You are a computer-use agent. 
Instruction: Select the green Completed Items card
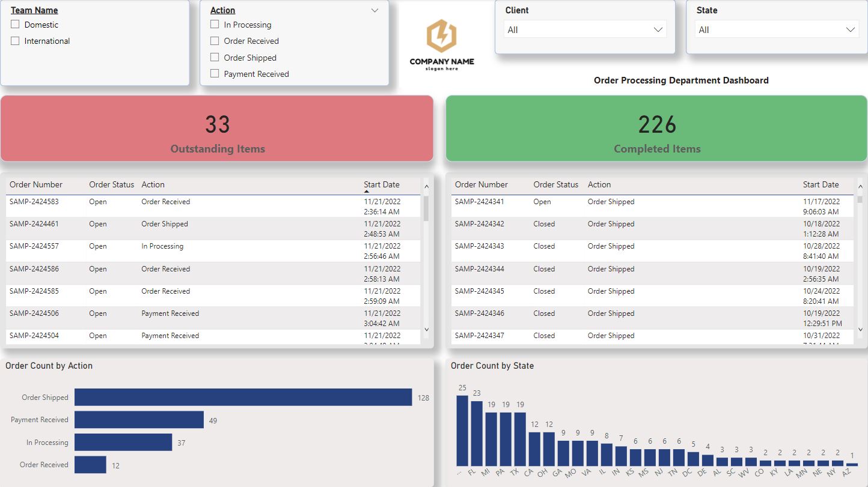656,128
